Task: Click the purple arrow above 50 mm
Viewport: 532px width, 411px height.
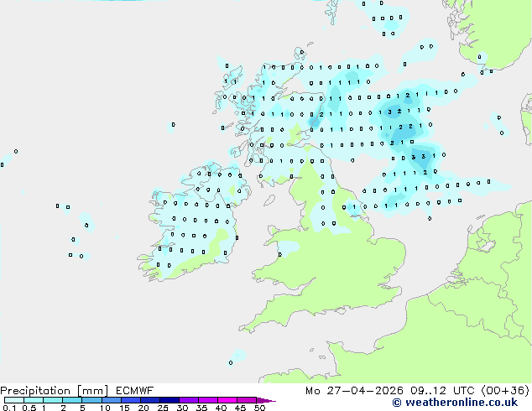Action: point(266,400)
